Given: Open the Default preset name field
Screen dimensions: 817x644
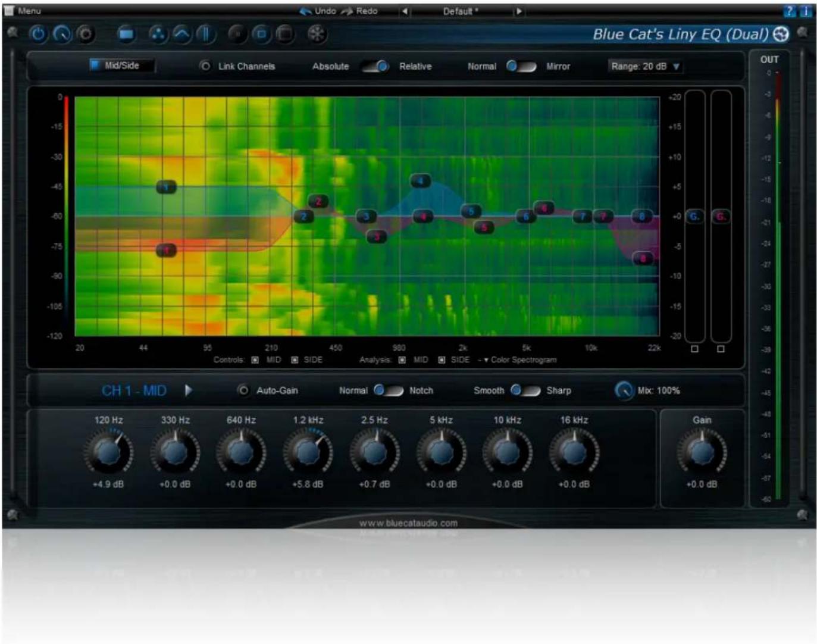Looking at the screenshot, I should click(x=461, y=11).
